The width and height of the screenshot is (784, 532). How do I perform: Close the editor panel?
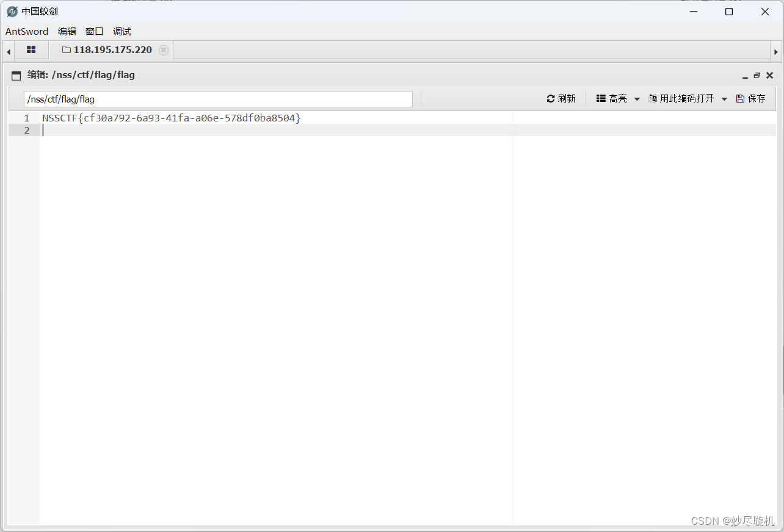pyautogui.click(x=769, y=76)
